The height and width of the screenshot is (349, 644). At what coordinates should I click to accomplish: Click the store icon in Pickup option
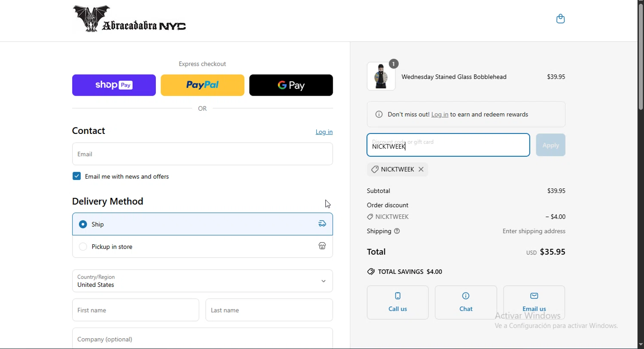point(322,246)
